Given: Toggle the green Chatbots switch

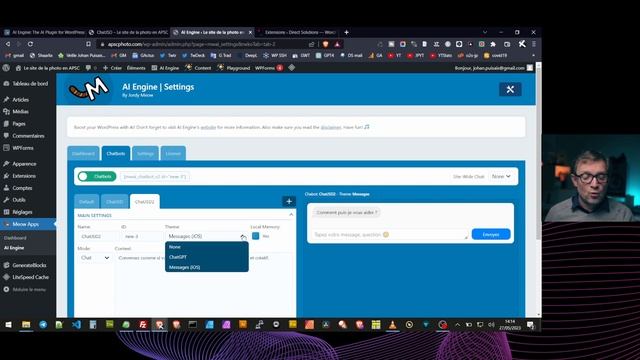Looking at the screenshot, I should click(97, 176).
